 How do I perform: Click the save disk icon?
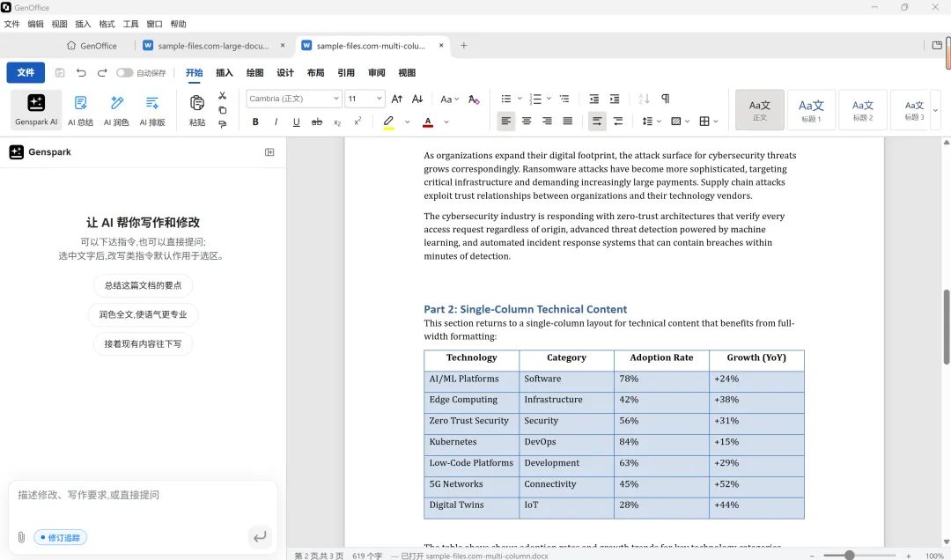60,73
